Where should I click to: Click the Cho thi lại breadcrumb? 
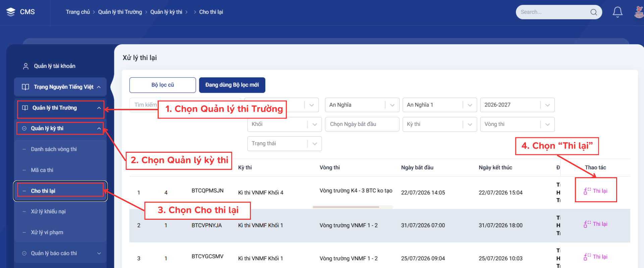[211, 12]
